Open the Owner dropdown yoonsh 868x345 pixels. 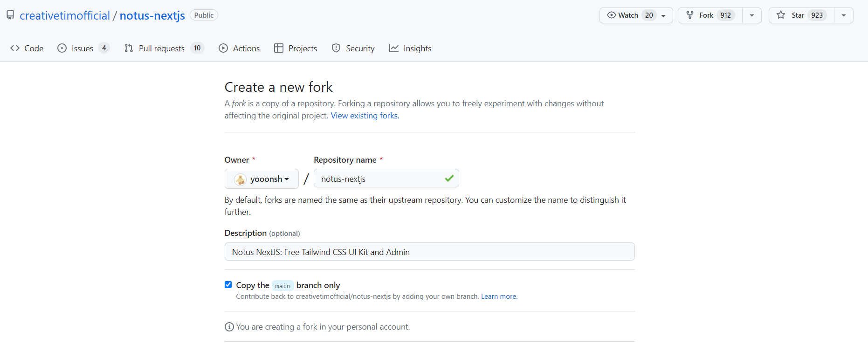[262, 179]
